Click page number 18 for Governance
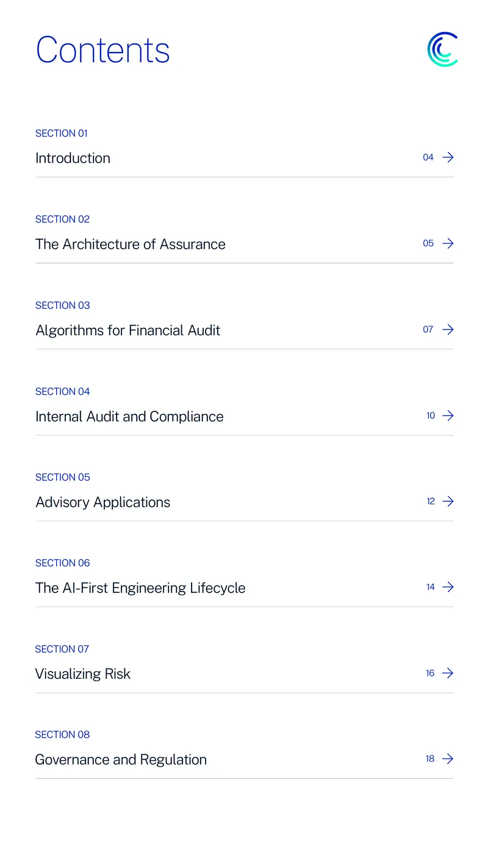The width and height of the screenshot is (488, 868). coord(430,759)
